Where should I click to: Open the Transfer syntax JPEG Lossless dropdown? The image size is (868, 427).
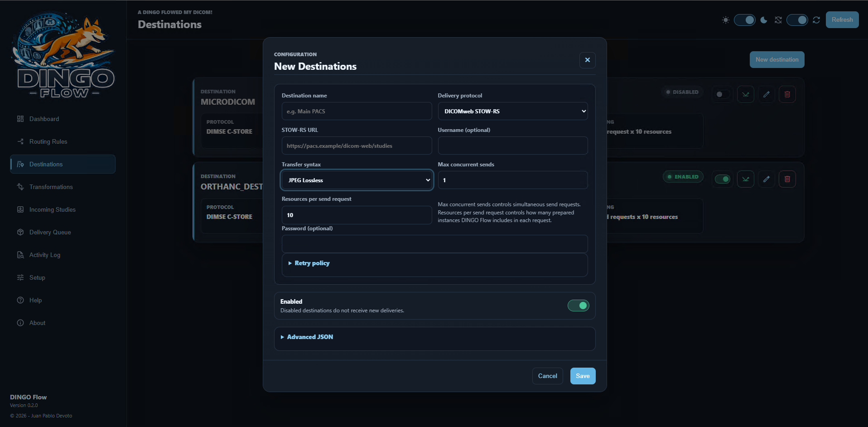[x=357, y=180]
